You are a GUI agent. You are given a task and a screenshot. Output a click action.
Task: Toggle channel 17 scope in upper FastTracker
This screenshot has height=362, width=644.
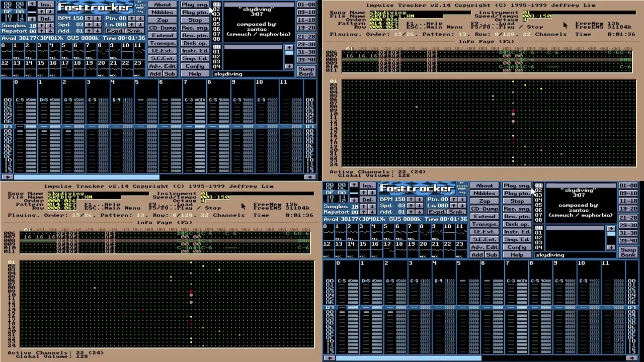(67, 69)
